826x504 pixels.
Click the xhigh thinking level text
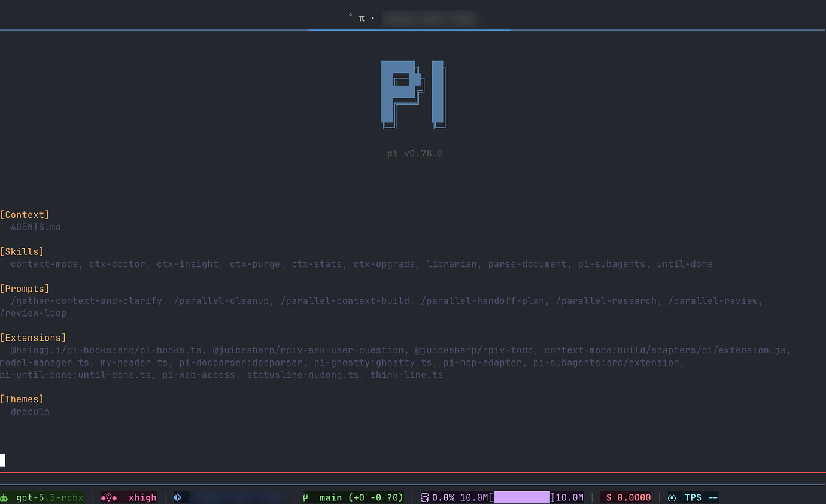[142, 497]
